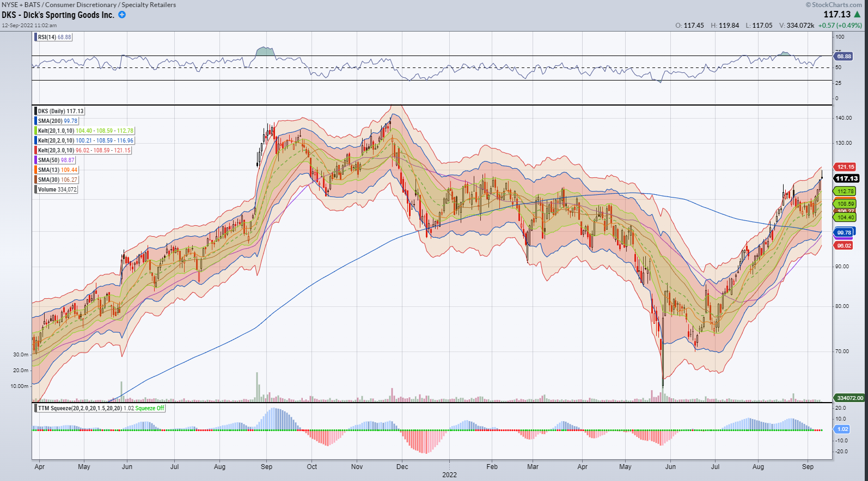
Task: Click the Oct label on the time axis
Action: 312,467
